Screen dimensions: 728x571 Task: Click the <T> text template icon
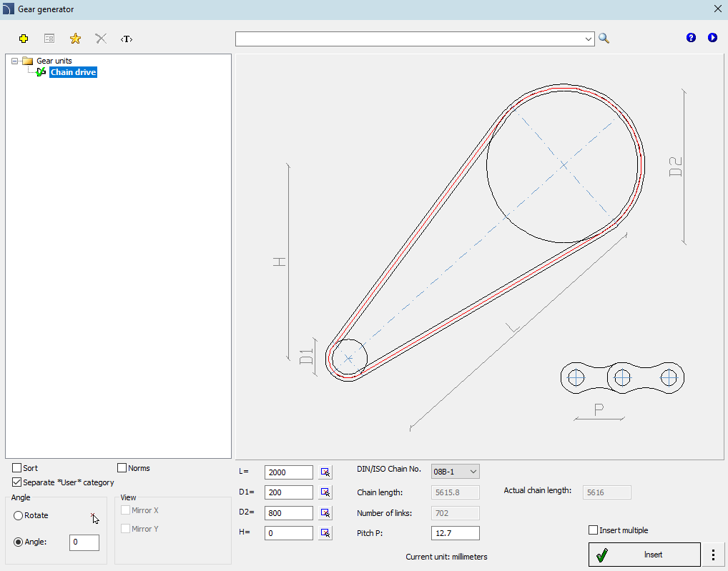click(127, 39)
